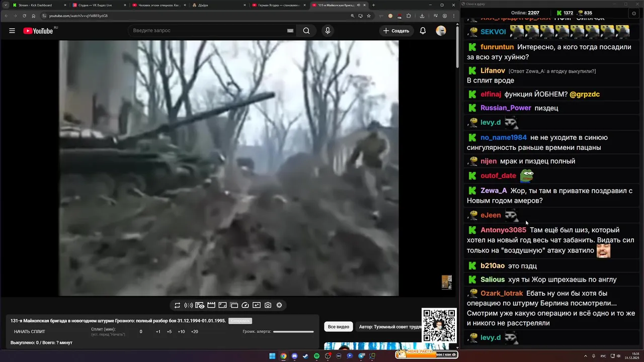Switch the РУС keyboard language indicator

tap(603, 356)
